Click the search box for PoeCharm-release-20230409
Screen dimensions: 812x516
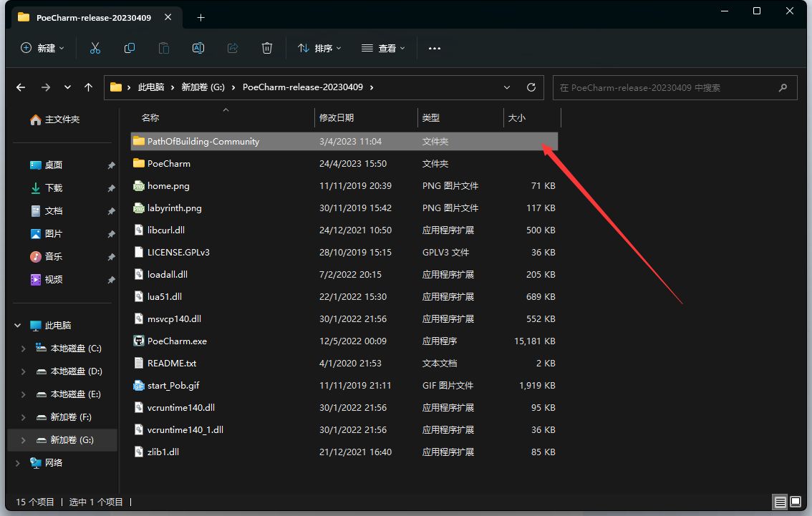pos(666,87)
